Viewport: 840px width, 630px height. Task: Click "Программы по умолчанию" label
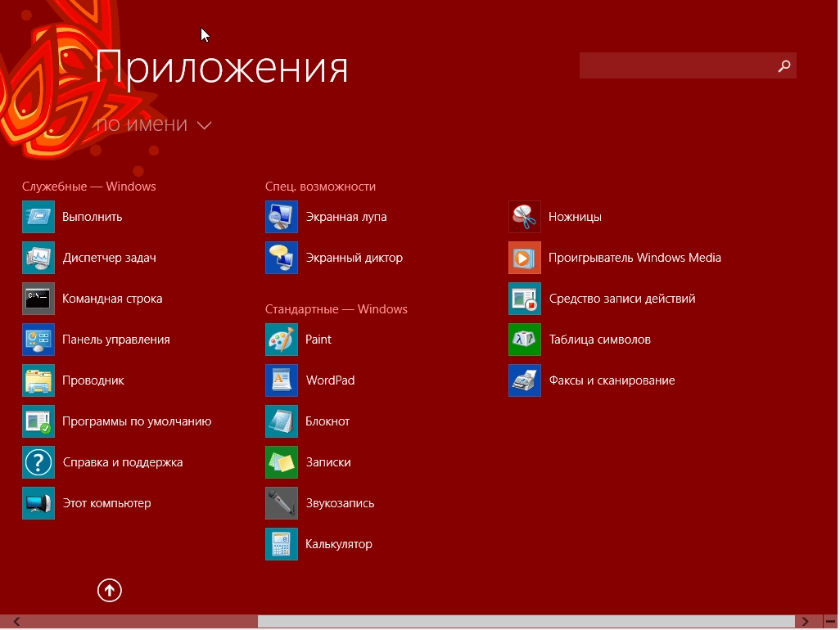[137, 422]
